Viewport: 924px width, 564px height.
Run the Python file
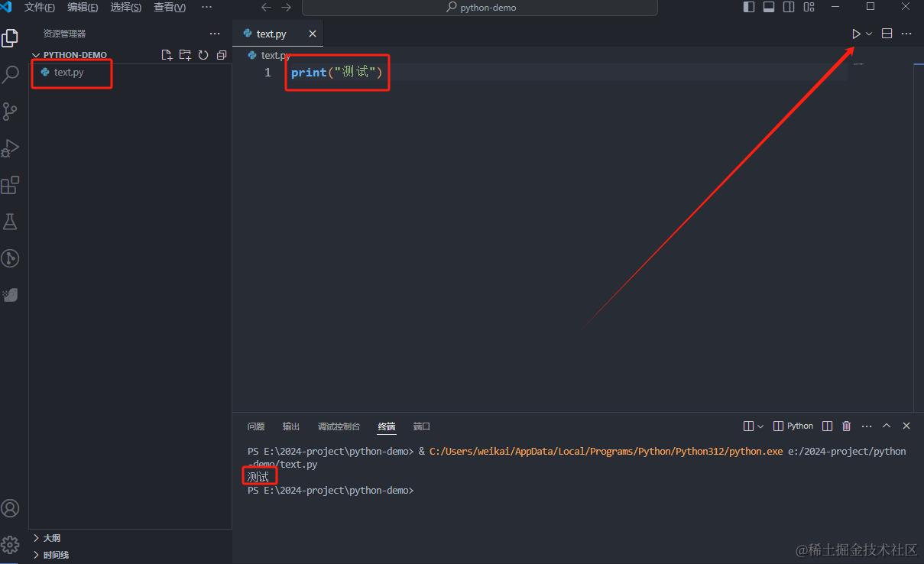click(x=856, y=34)
